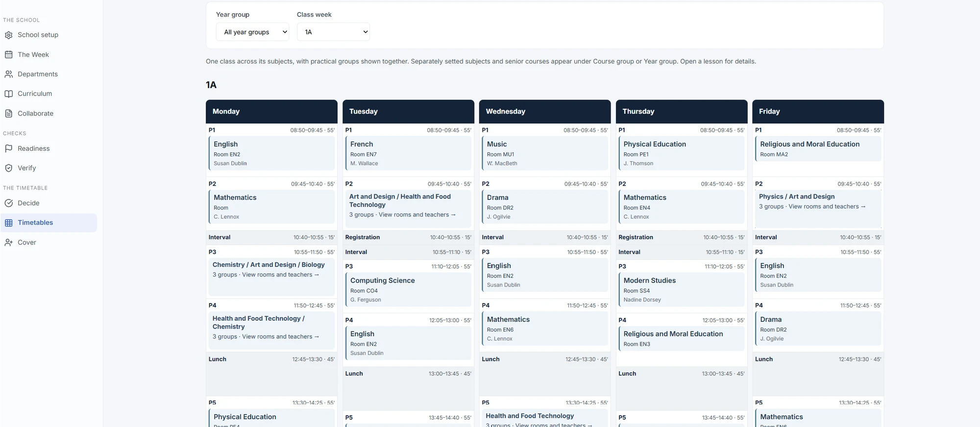Open Wednesday Music lesson card
The height and width of the screenshot is (427, 980).
pyautogui.click(x=545, y=153)
